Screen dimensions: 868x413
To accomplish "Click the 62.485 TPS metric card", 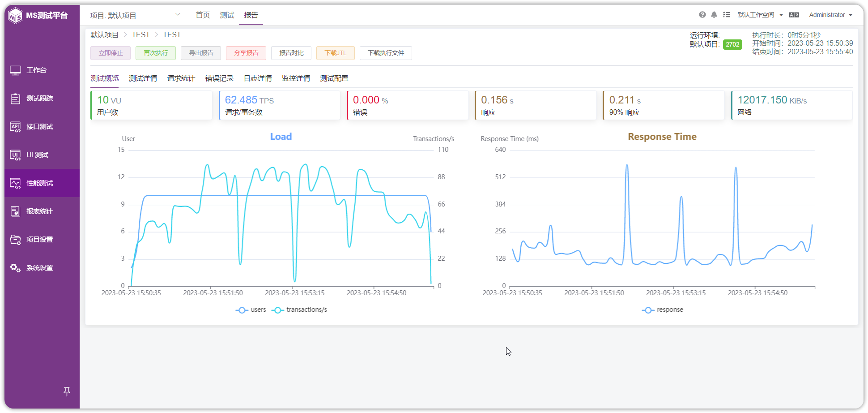I will click(x=279, y=105).
